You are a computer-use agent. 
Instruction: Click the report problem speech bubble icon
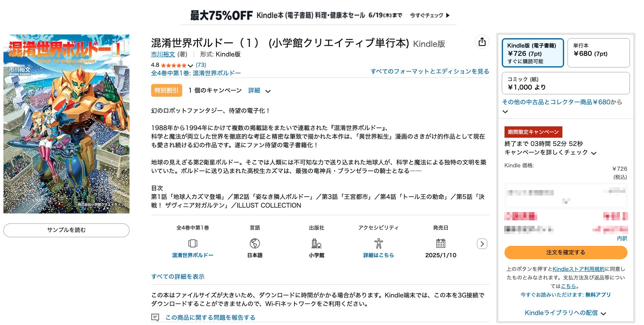155,317
